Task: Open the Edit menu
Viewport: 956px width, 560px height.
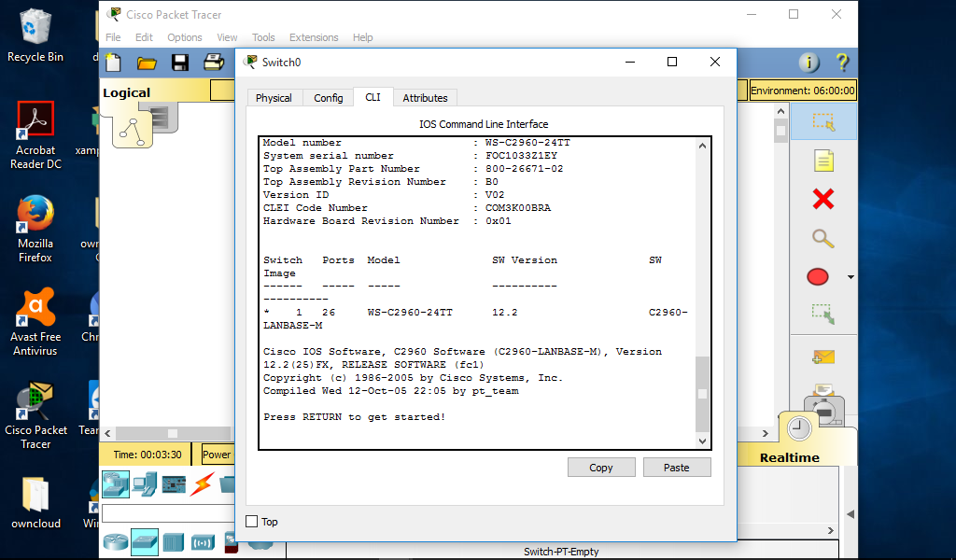Action: click(144, 37)
